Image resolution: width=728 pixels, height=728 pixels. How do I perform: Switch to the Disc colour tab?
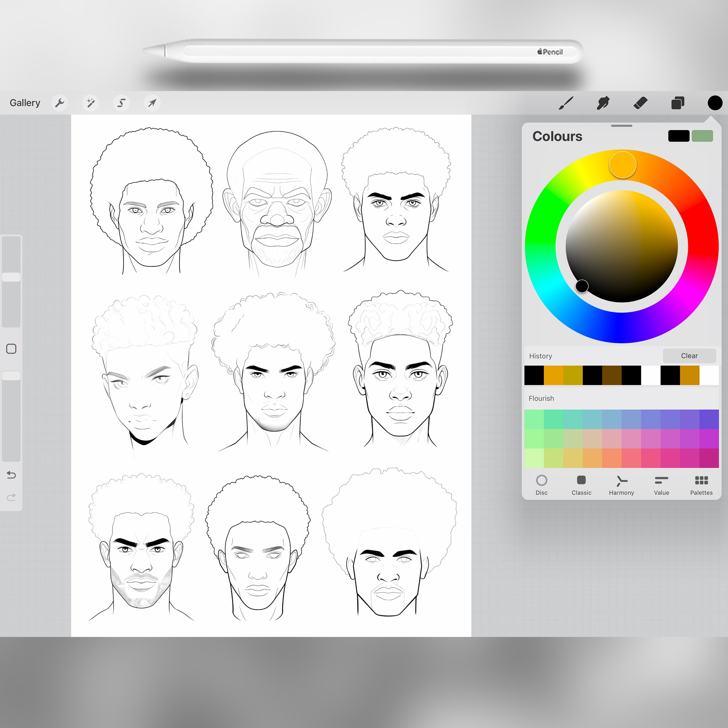(542, 485)
